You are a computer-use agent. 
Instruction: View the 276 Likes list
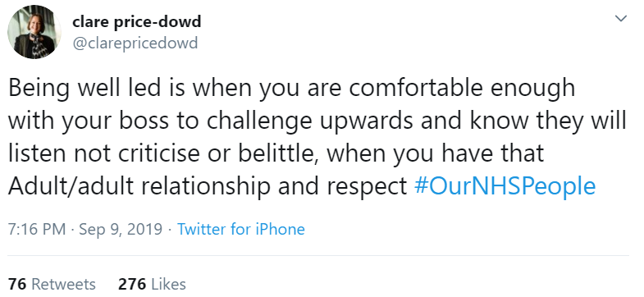click(152, 284)
